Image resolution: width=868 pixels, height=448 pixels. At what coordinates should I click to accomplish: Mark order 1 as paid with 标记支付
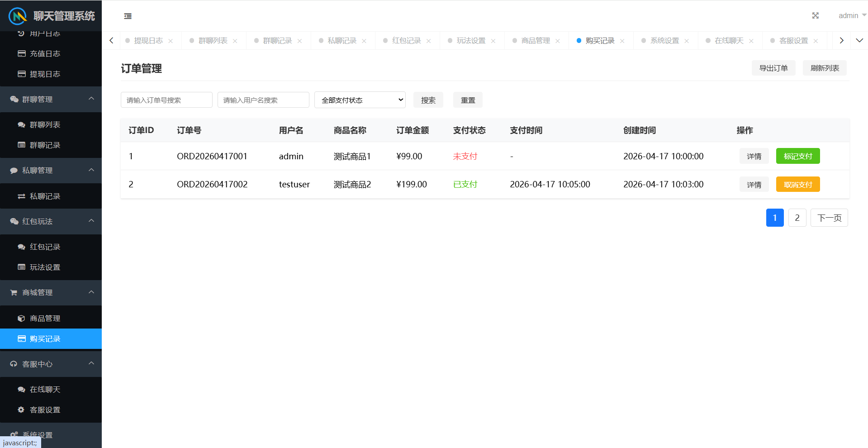pos(797,157)
